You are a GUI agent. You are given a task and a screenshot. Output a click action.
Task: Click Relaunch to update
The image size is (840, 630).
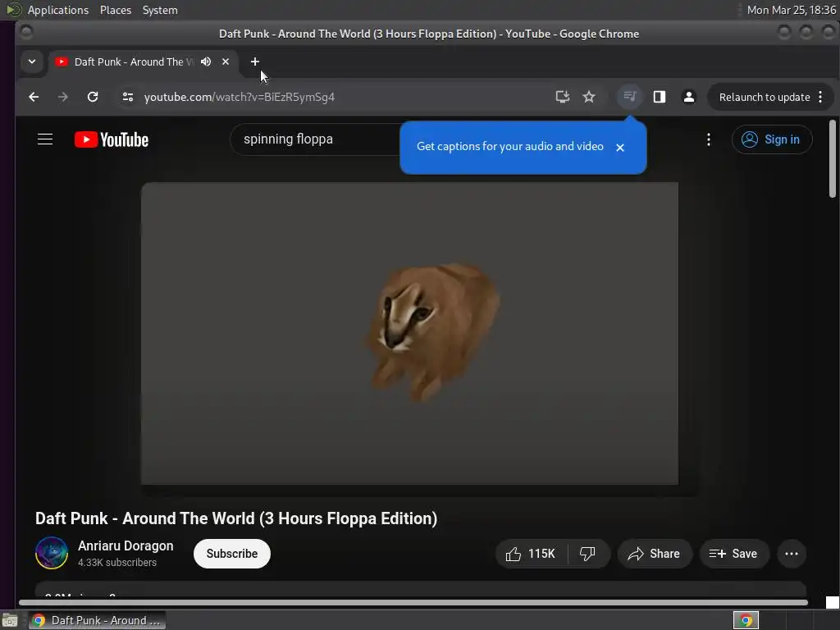point(764,97)
